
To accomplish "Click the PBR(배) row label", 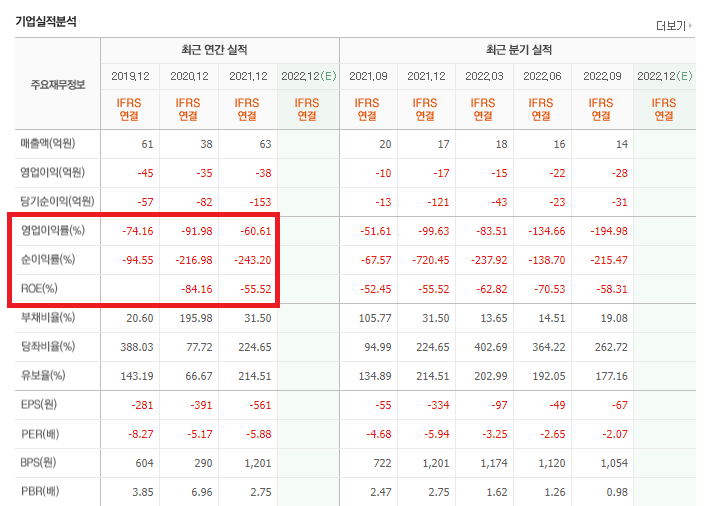I will pyautogui.click(x=40, y=492).
